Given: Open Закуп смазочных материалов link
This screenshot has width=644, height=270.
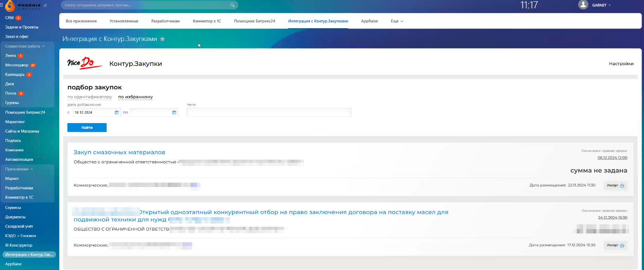Looking at the screenshot, I should (x=119, y=152).
